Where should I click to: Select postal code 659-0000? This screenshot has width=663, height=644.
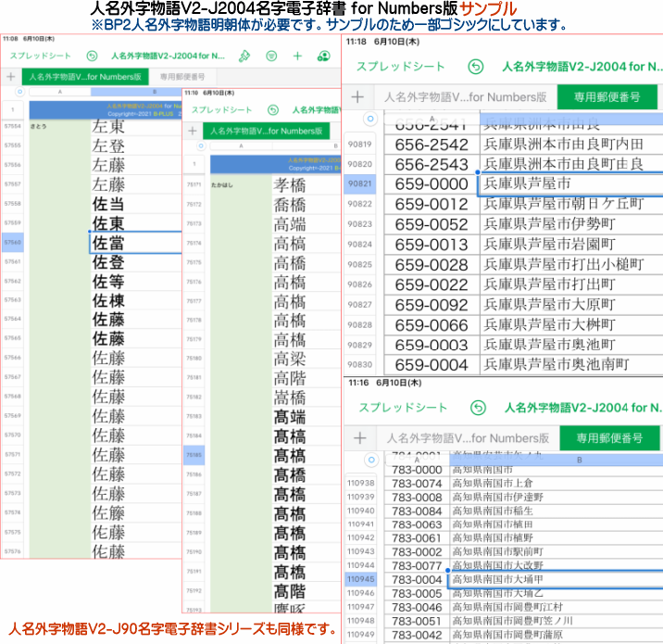[x=432, y=184]
